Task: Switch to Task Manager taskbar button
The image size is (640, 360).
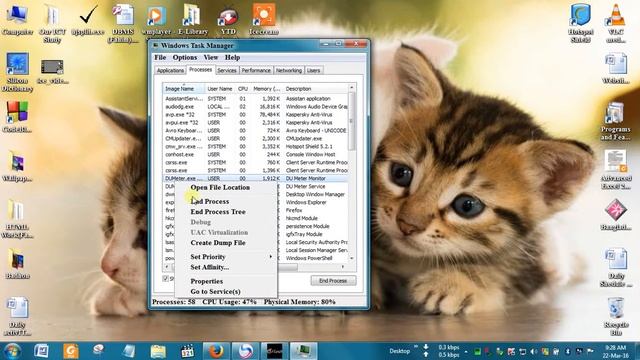Action: [x=303, y=351]
